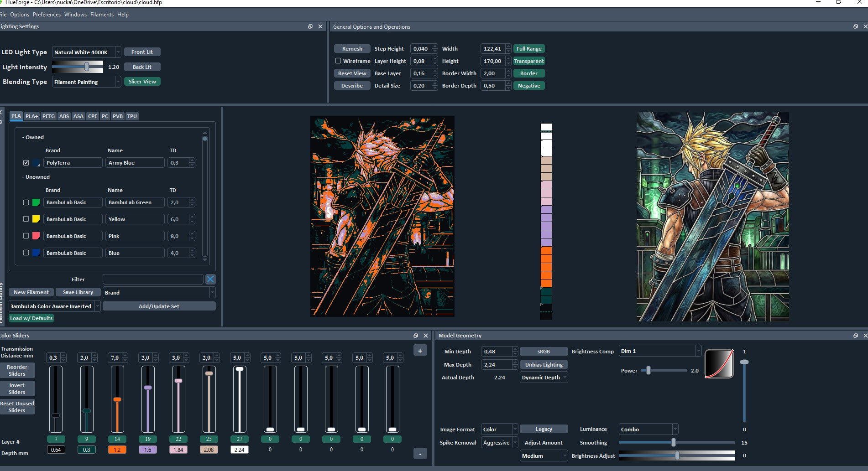This screenshot has height=471, width=868.
Task: Close the Color Sliders panel
Action: coord(426,336)
